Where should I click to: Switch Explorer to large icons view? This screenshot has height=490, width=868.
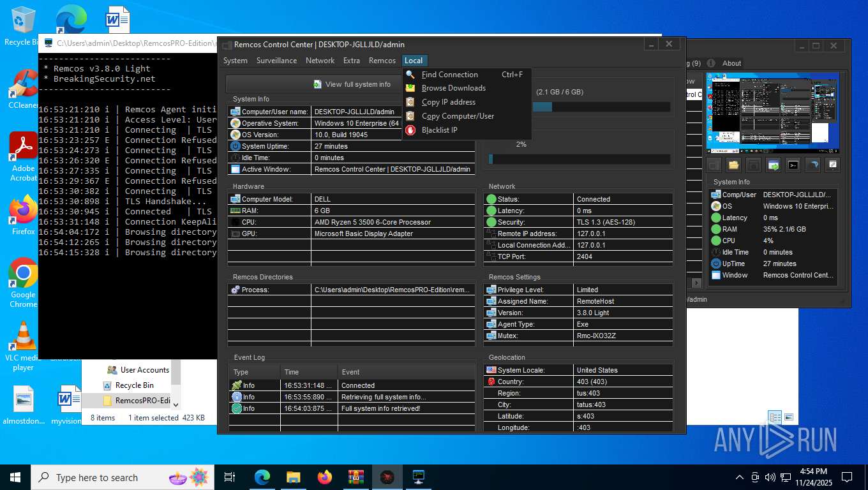click(x=789, y=417)
